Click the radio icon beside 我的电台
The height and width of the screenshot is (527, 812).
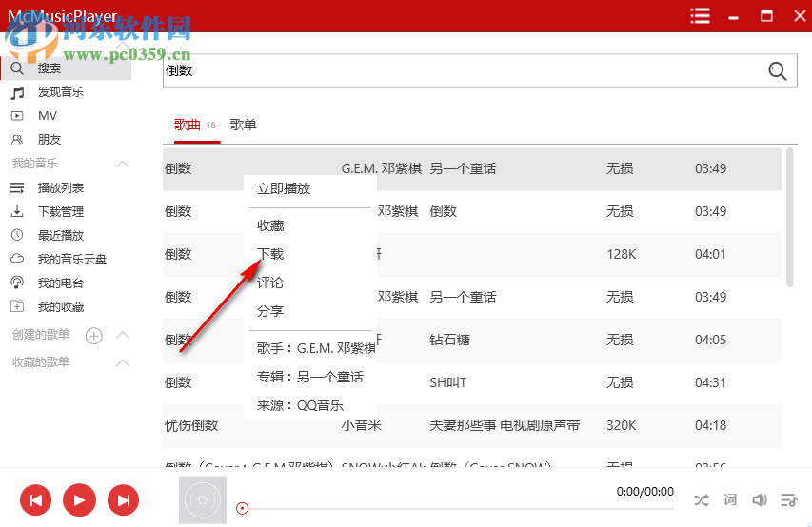(17, 283)
